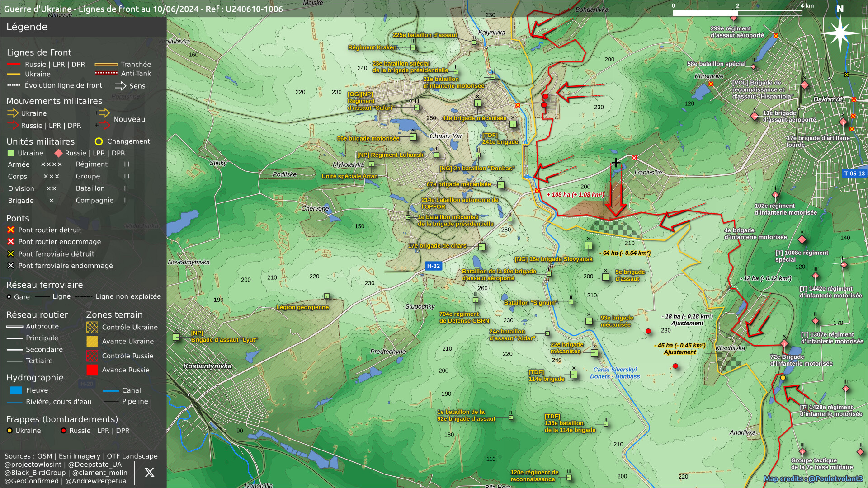
Task: Click the Régiment Kraken unit label
Action: click(372, 47)
